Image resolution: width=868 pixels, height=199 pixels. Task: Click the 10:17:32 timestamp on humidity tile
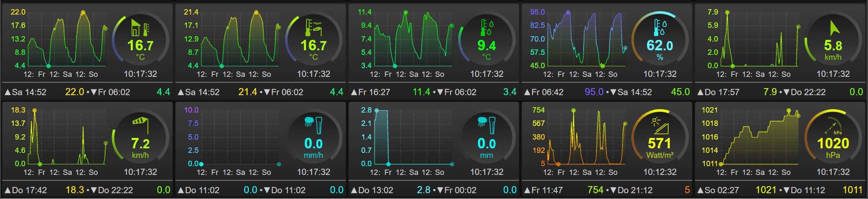(x=660, y=74)
